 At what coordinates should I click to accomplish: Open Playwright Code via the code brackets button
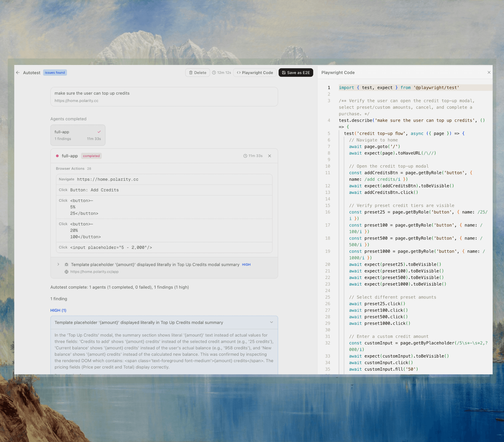[x=255, y=72]
